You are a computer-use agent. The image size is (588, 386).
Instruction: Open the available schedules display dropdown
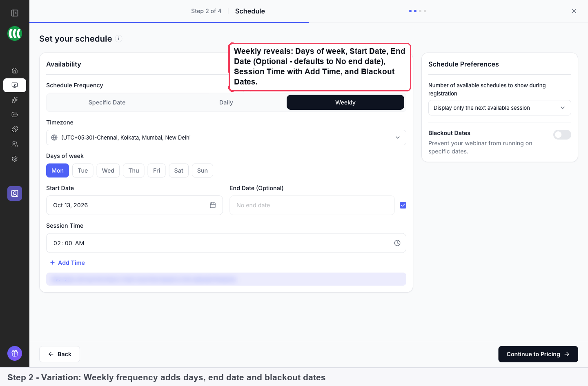pyautogui.click(x=500, y=108)
